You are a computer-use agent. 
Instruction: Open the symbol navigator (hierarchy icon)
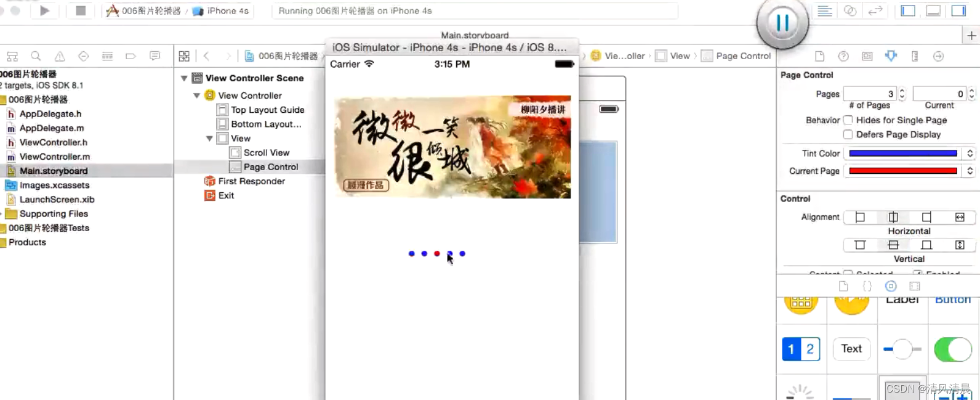(x=12, y=56)
